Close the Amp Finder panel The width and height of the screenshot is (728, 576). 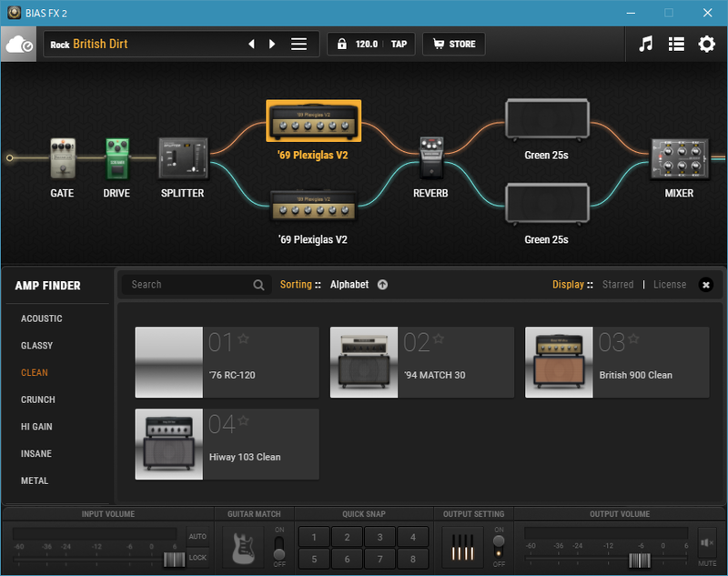coord(706,285)
